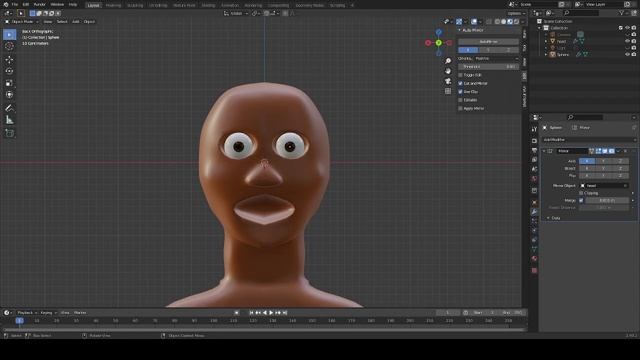
Task: Adjust the Threshold slider in Auto Mirror
Action: pyautogui.click(x=488, y=67)
